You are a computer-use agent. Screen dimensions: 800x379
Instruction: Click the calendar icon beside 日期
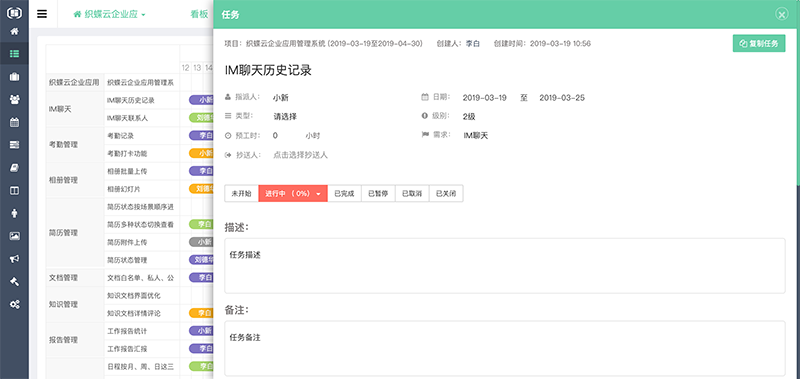(424, 97)
